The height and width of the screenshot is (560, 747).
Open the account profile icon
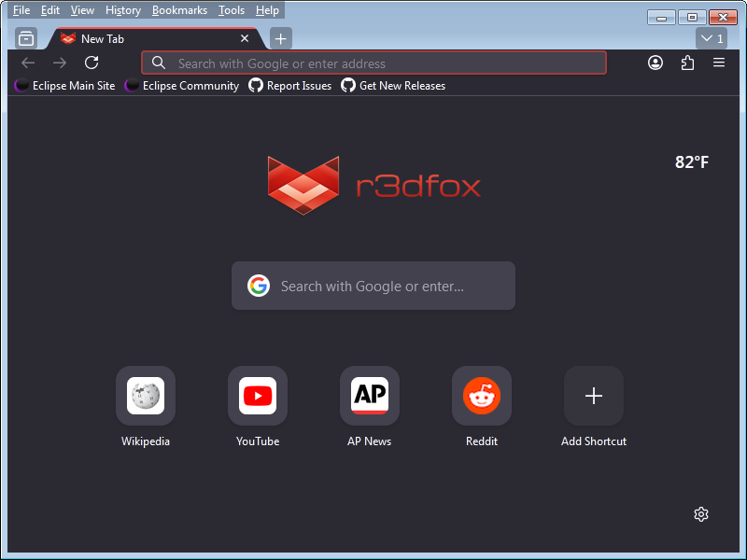pos(655,63)
